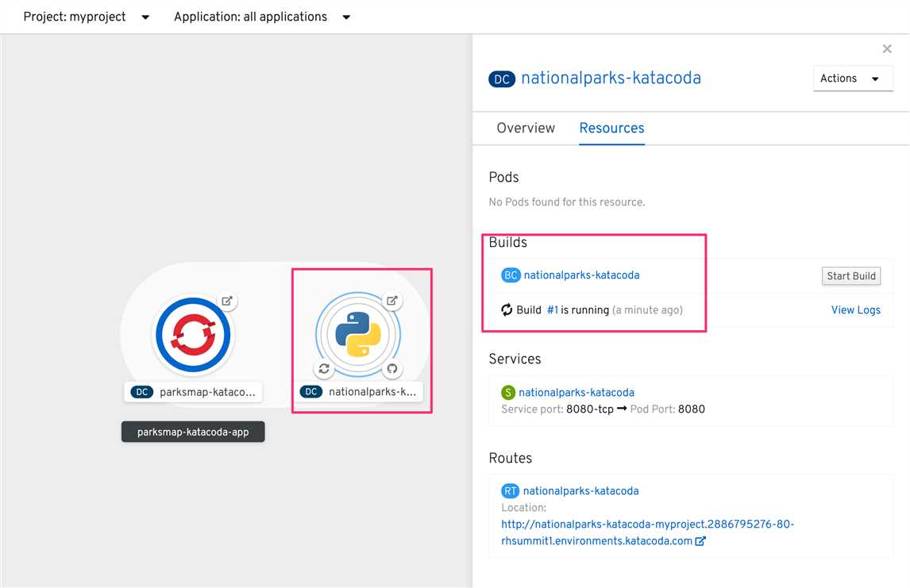Select the Resources tab
910x588 pixels.
pos(611,129)
